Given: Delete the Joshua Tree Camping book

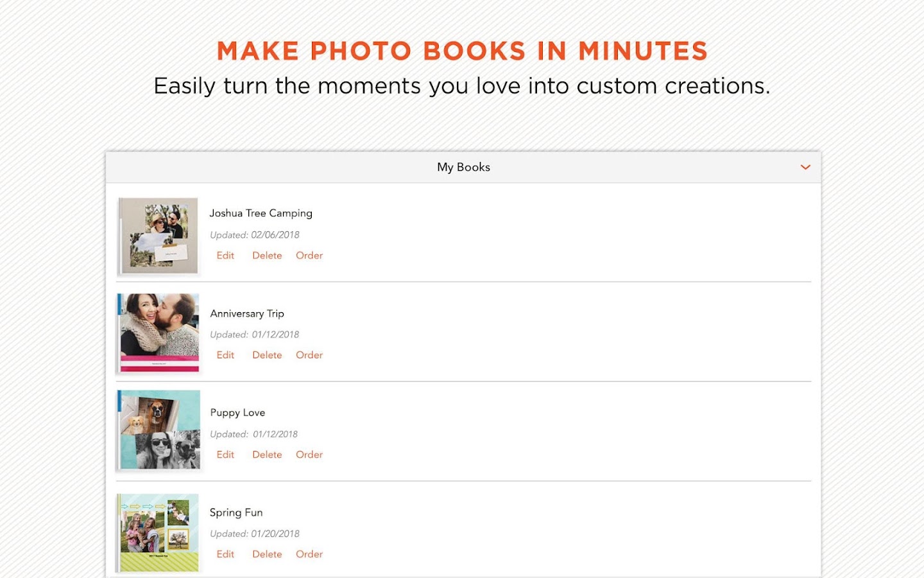Looking at the screenshot, I should [x=267, y=256].
